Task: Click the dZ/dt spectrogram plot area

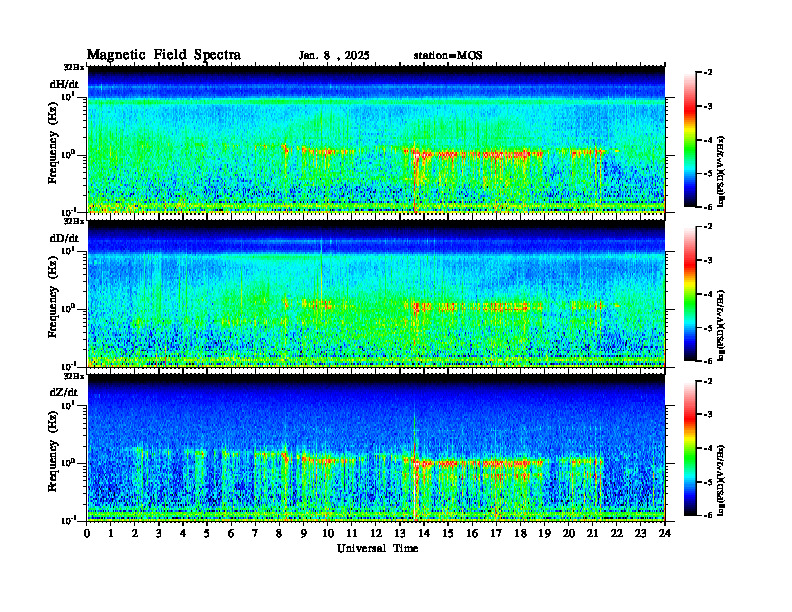Action: 376,448
